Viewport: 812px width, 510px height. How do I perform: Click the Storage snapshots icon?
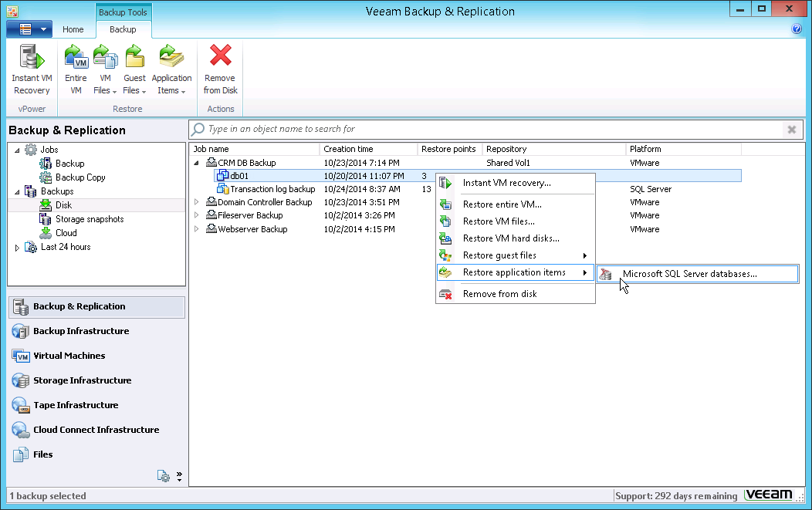click(x=46, y=219)
